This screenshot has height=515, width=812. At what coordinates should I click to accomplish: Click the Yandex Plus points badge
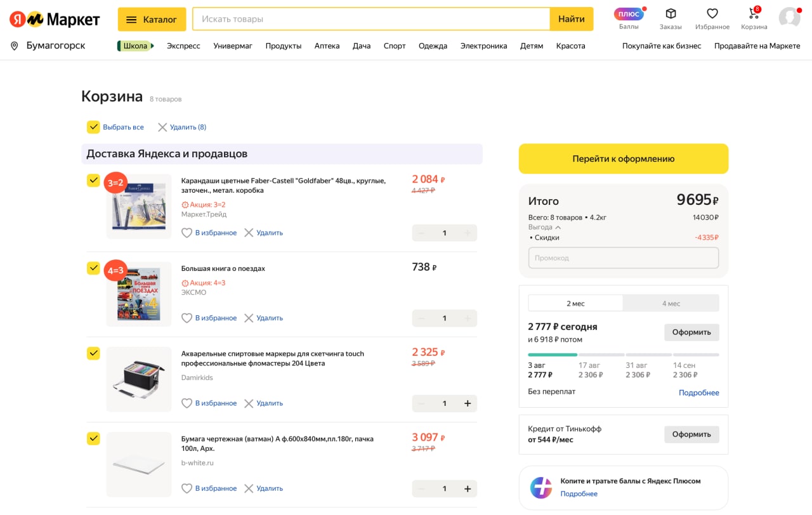[628, 14]
